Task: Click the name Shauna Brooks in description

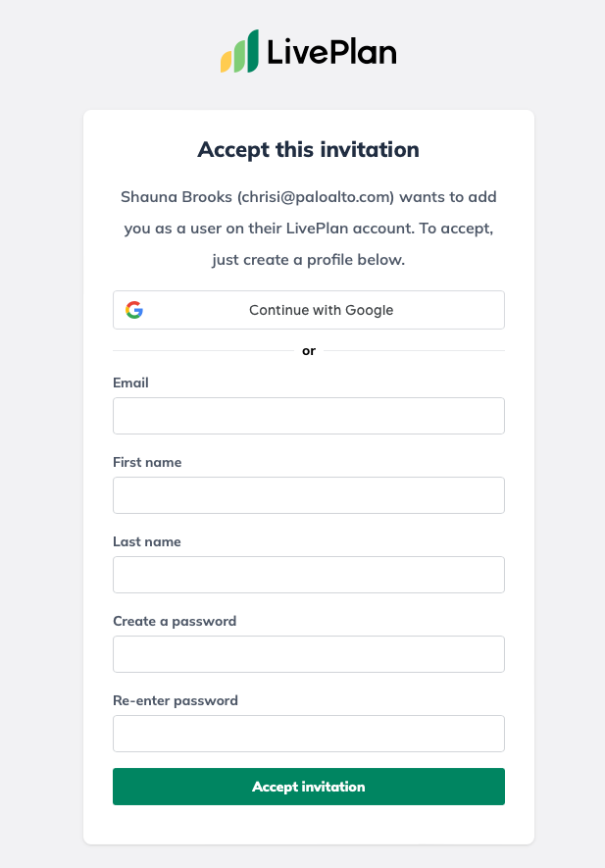Action: point(177,196)
